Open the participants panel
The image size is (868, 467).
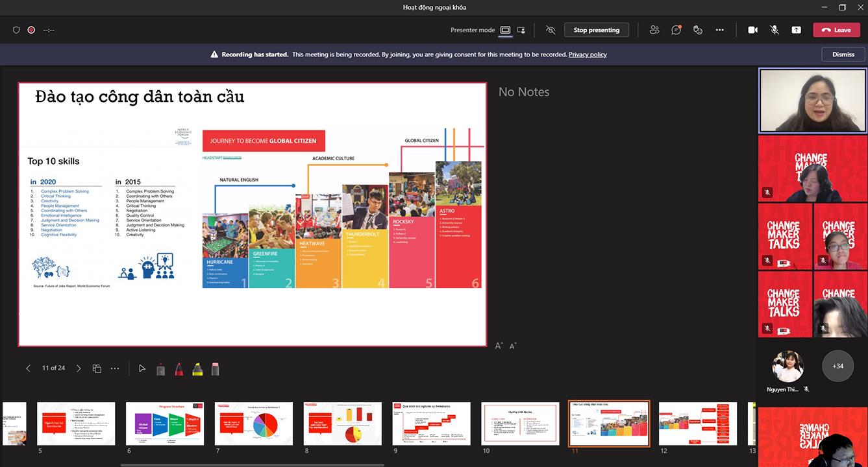[x=654, y=30]
